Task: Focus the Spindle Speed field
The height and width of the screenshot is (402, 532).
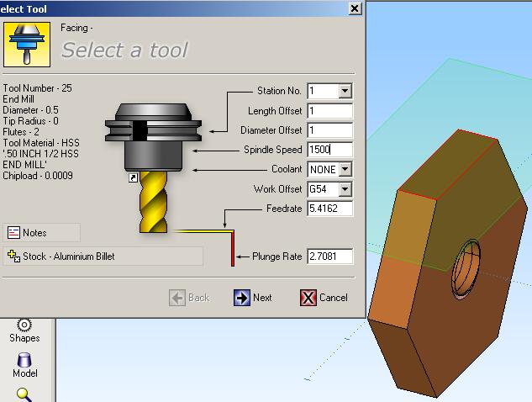Action: click(329, 150)
